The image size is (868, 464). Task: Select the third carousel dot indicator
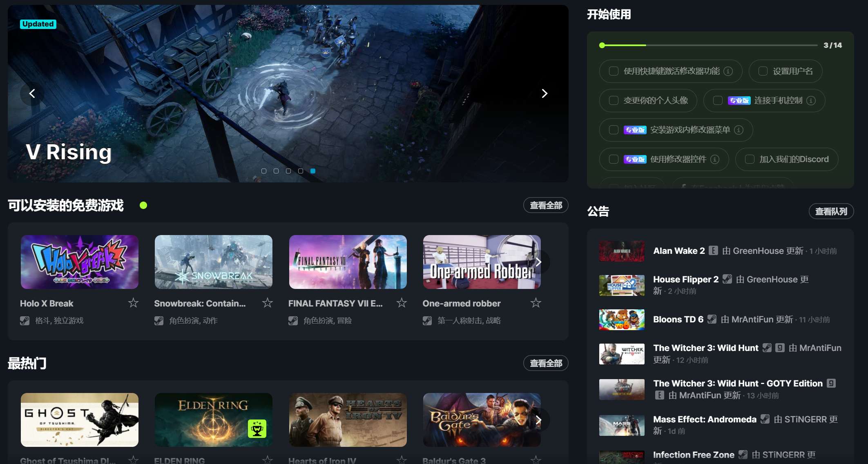tap(288, 171)
